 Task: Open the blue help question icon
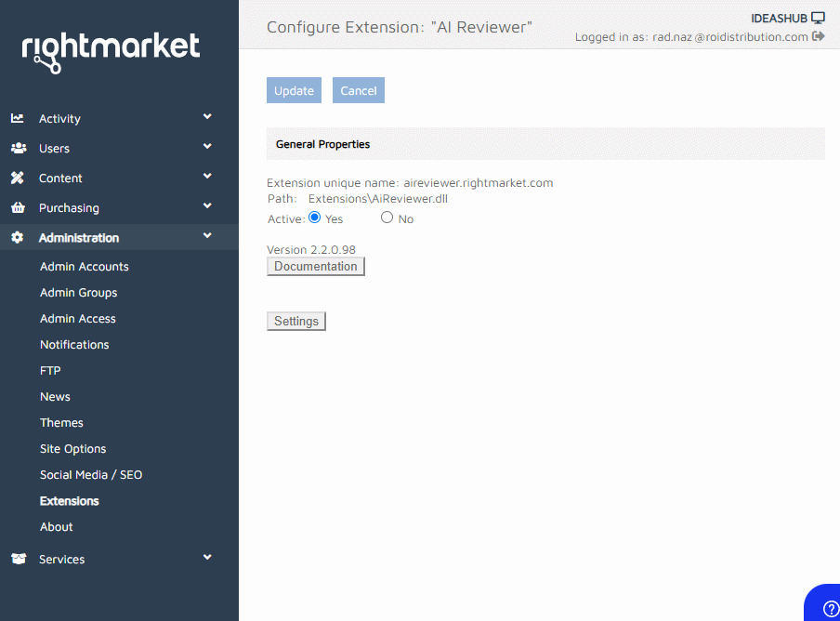(830, 608)
